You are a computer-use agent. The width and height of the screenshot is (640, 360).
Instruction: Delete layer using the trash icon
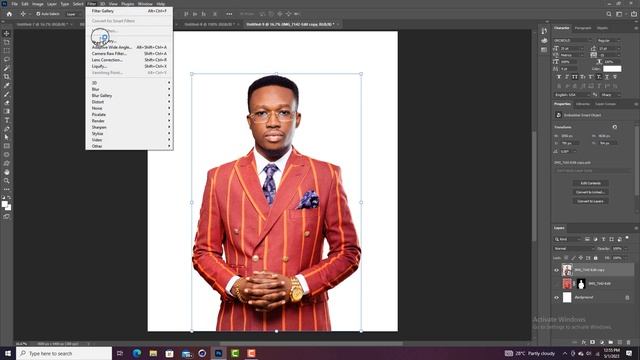(629, 342)
